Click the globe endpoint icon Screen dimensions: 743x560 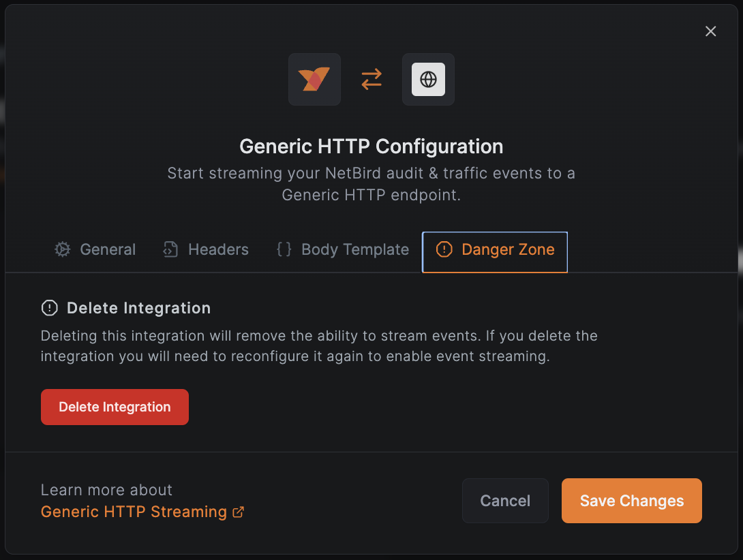click(x=428, y=79)
